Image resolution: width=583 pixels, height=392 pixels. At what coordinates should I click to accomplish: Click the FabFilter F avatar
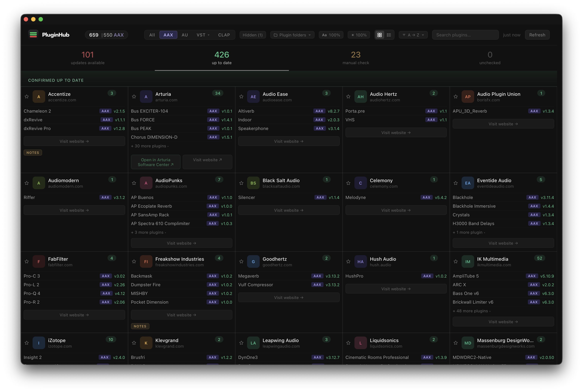(x=39, y=261)
